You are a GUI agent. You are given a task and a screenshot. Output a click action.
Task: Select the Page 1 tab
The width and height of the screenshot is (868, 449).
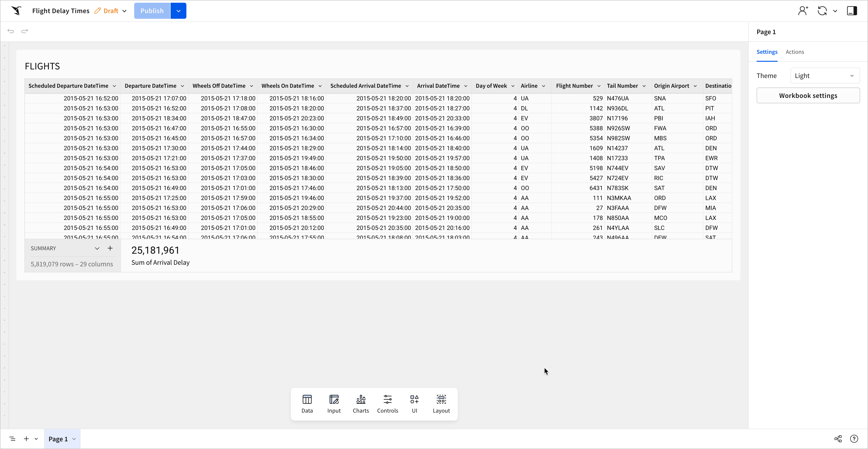point(58,439)
